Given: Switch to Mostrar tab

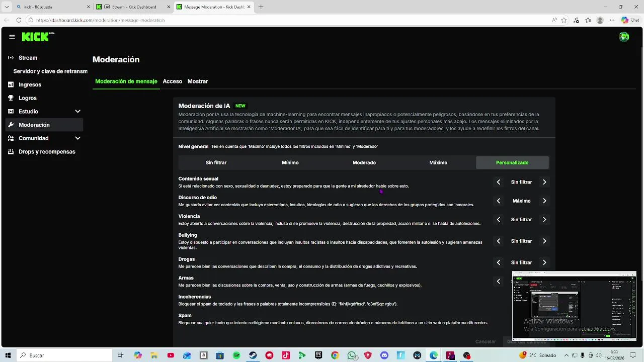Looking at the screenshot, I should coord(198,81).
